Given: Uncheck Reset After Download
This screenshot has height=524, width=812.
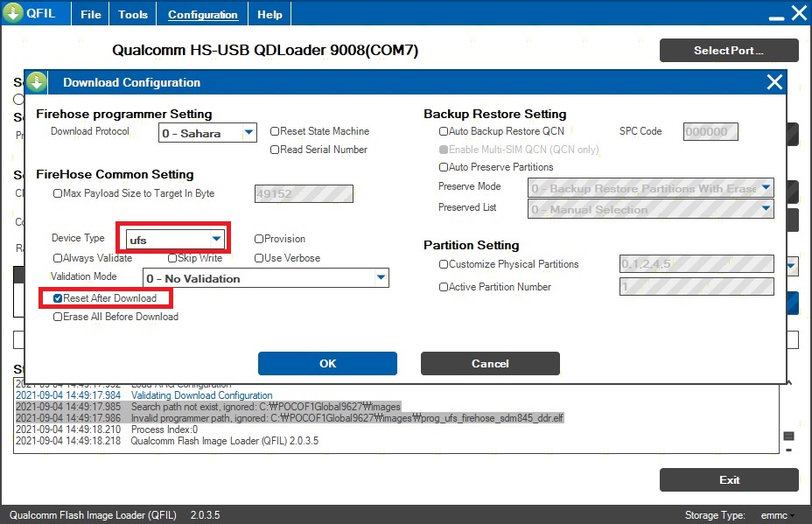Looking at the screenshot, I should [x=58, y=298].
